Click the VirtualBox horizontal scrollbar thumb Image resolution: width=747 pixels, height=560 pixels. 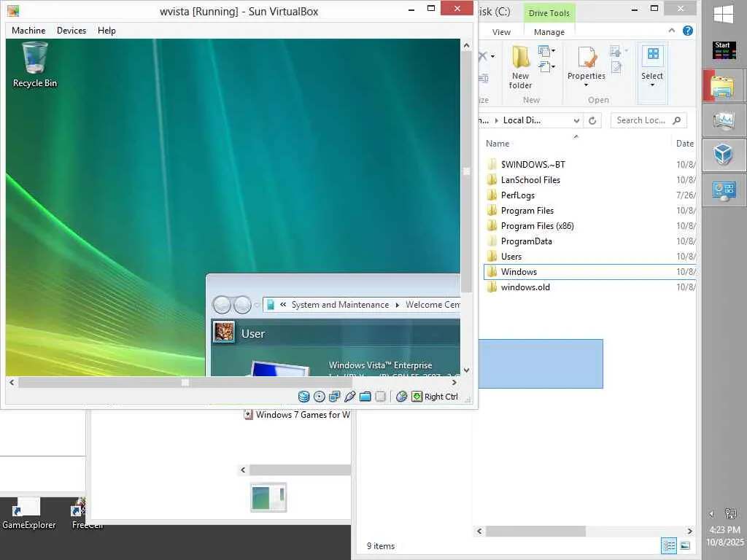tap(185, 382)
